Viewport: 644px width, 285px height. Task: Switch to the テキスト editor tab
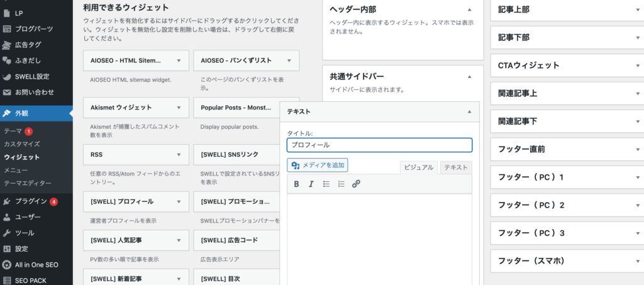[456, 167]
